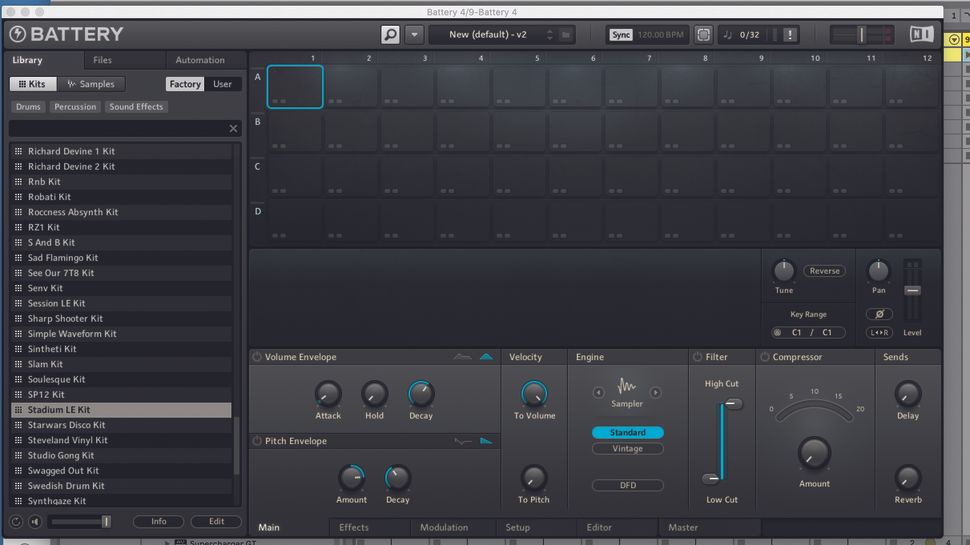This screenshot has height=545, width=970.
Task: Click the exclamation panic button
Action: [789, 35]
